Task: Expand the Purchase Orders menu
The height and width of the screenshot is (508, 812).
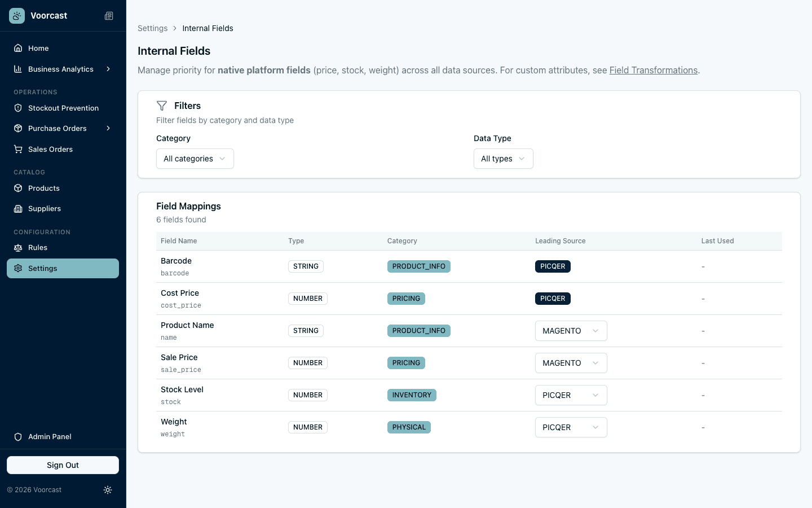Action: click(57, 128)
